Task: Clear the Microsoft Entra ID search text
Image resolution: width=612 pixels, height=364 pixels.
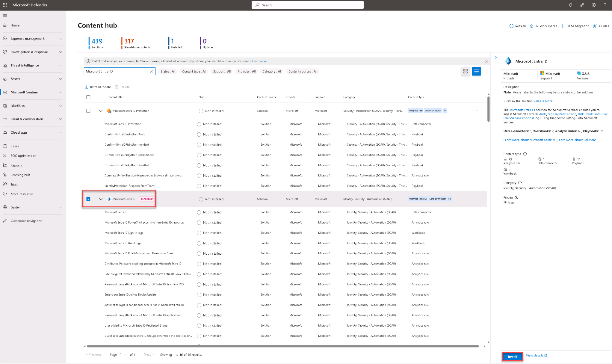Action: click(x=152, y=71)
